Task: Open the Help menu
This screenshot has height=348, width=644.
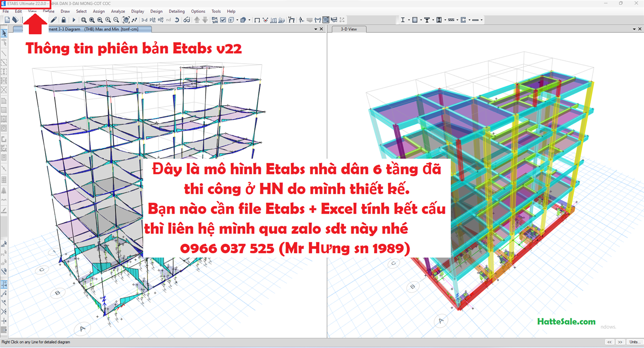Action: point(231,11)
